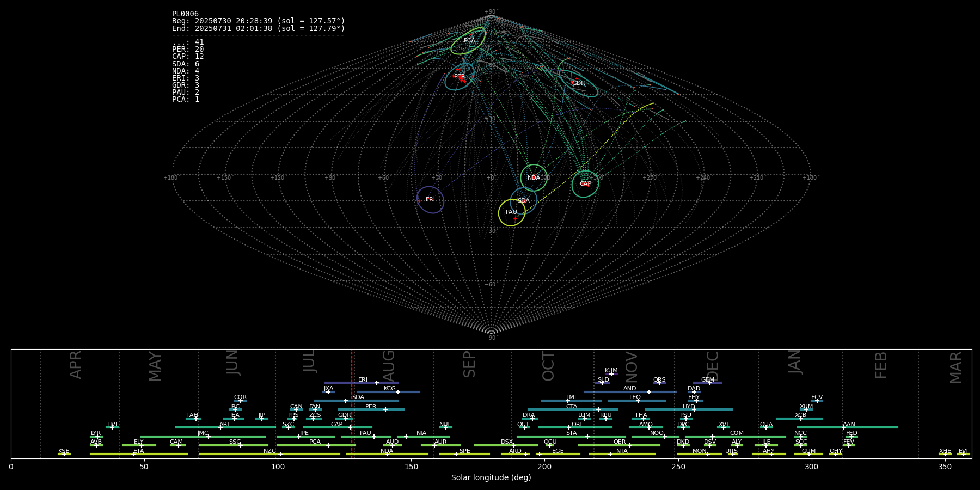Image resolution: width=980 pixels, height=490 pixels.
Task: Click the COR shower marker in timeline
Action: (x=241, y=401)
